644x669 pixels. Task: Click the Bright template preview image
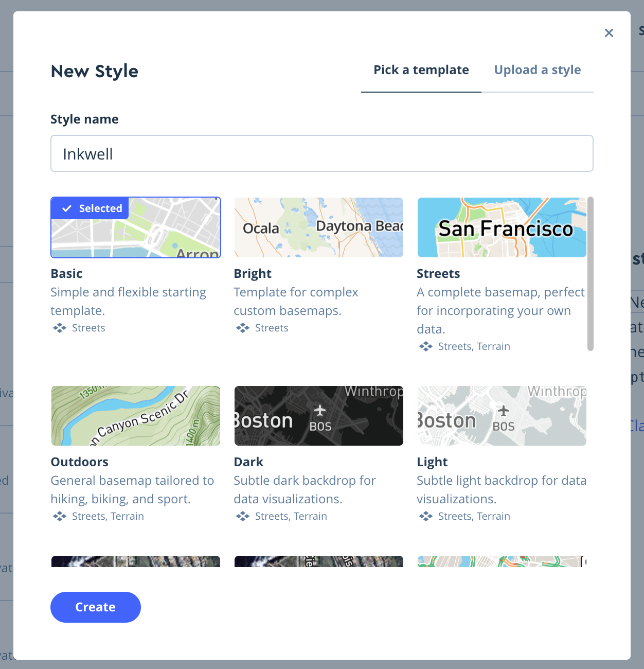(x=318, y=227)
